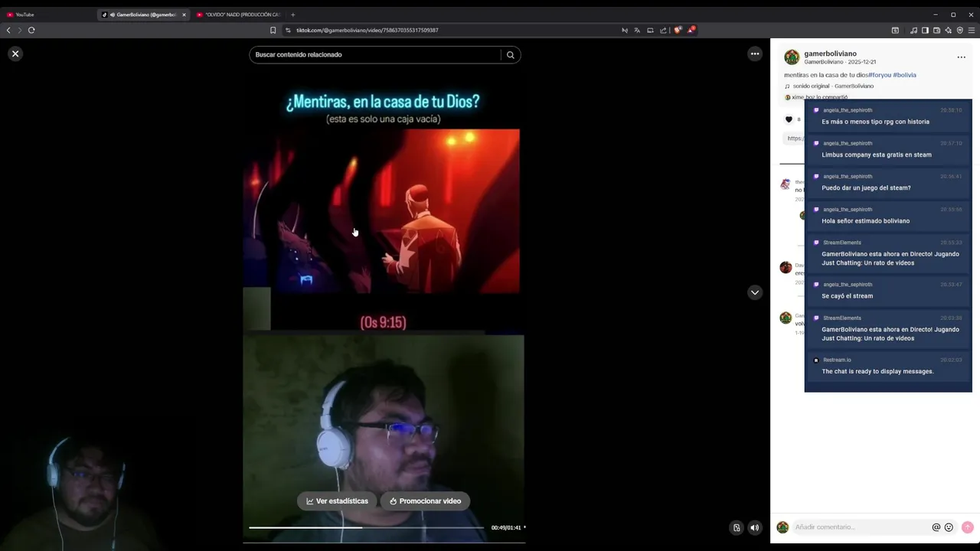The width and height of the screenshot is (980, 551).
Task: Open a new browser tab
Action: 292,15
